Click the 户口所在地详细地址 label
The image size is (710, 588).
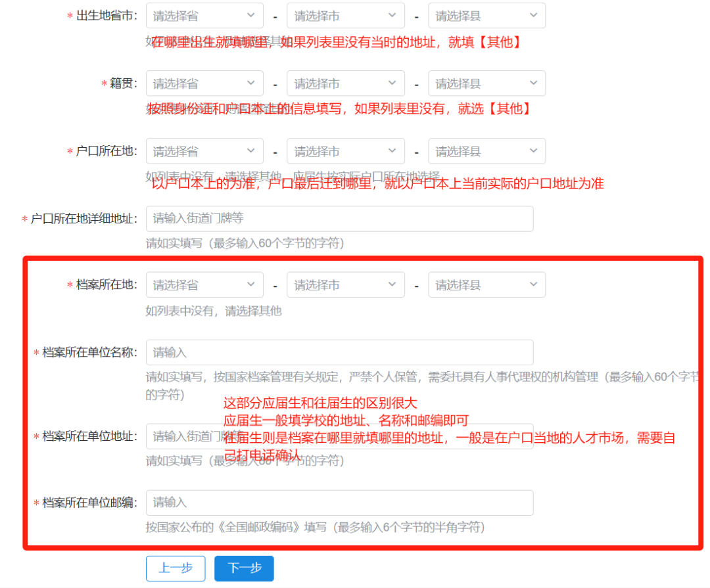coord(83,219)
